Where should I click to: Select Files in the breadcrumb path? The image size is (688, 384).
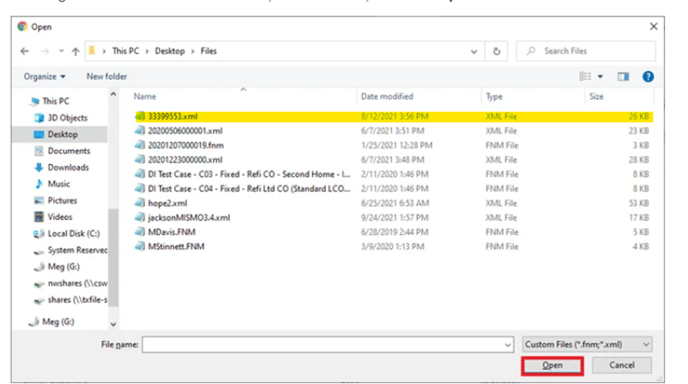tap(208, 51)
